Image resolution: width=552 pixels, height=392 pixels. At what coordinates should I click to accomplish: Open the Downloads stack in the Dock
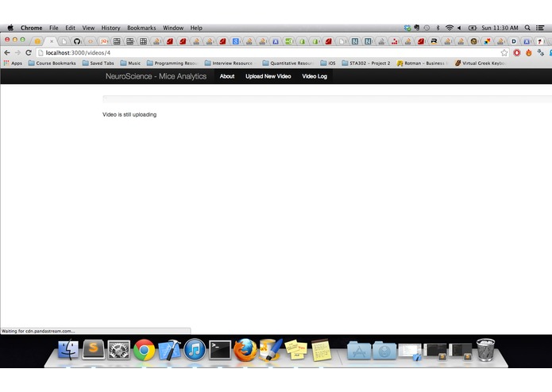point(384,350)
